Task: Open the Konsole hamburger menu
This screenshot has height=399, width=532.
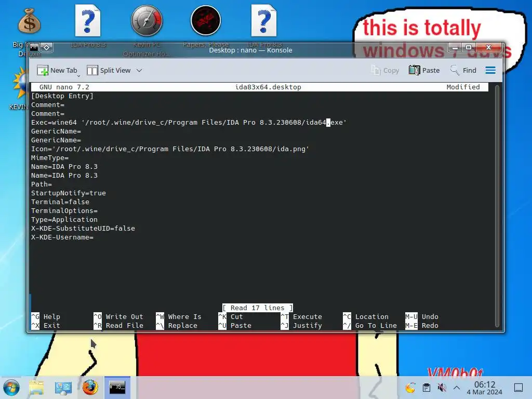Action: click(490, 70)
